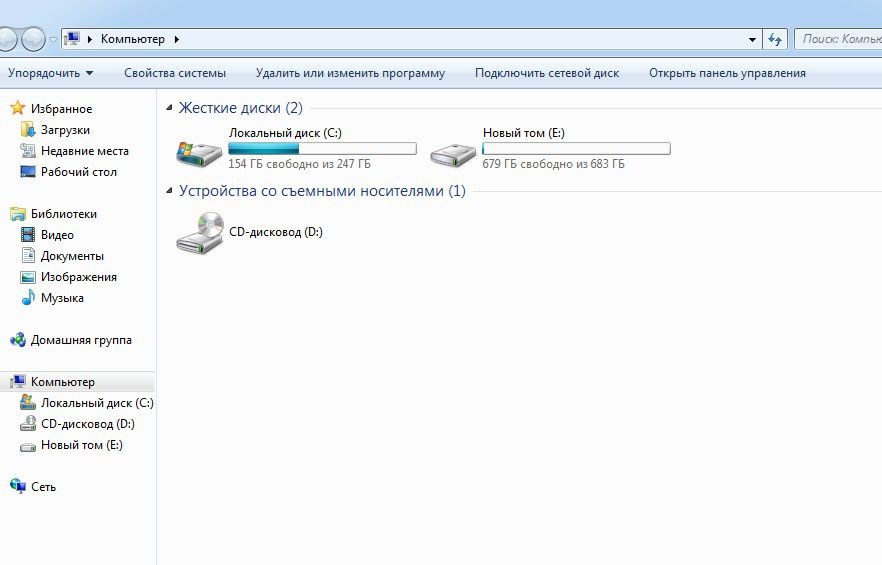Click the sidebar Новый том (E:) icon
This screenshot has height=565, width=882.
click(x=28, y=446)
